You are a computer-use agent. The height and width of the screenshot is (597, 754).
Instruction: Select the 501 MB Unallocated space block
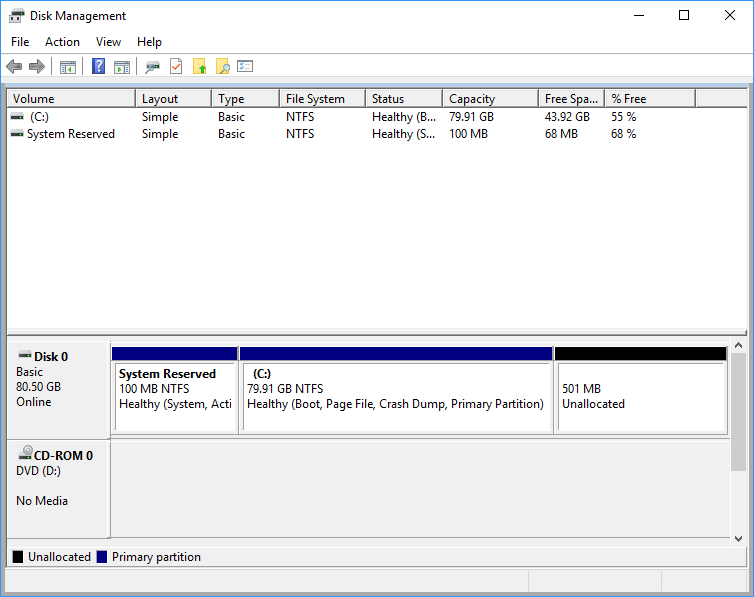coord(641,390)
